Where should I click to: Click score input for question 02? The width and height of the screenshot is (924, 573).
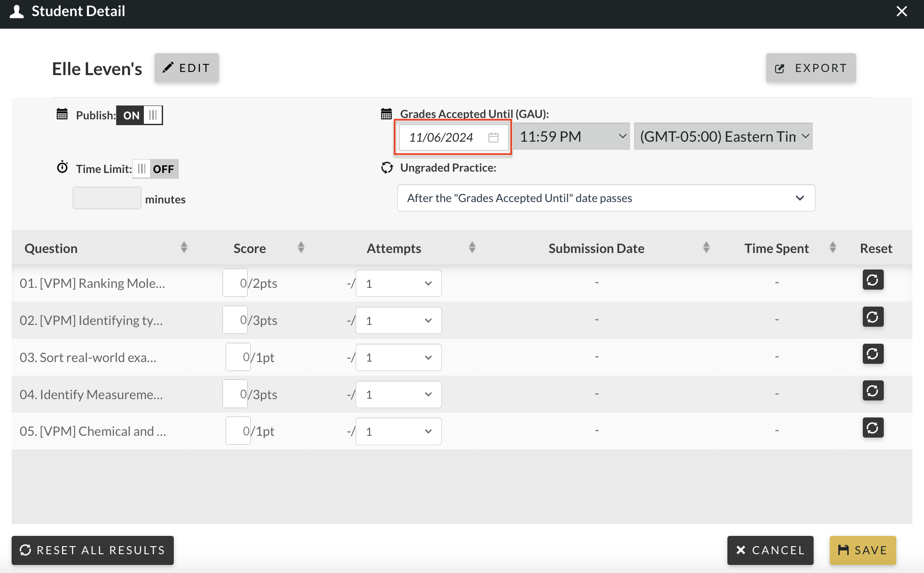tap(235, 320)
